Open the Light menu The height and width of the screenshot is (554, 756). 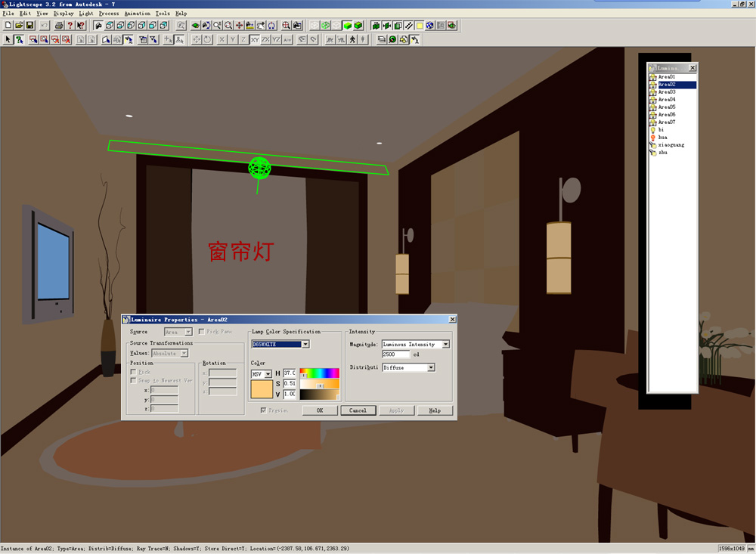coord(86,14)
